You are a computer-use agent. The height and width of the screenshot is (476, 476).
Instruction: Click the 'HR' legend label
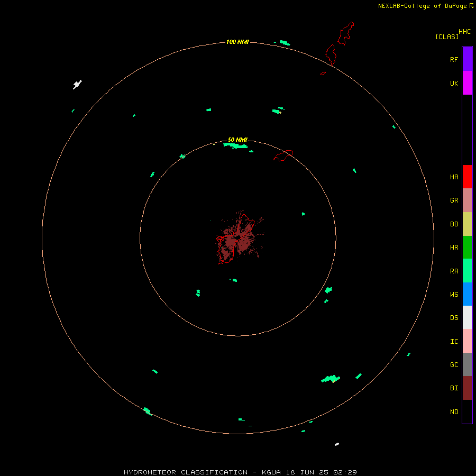tap(454, 248)
